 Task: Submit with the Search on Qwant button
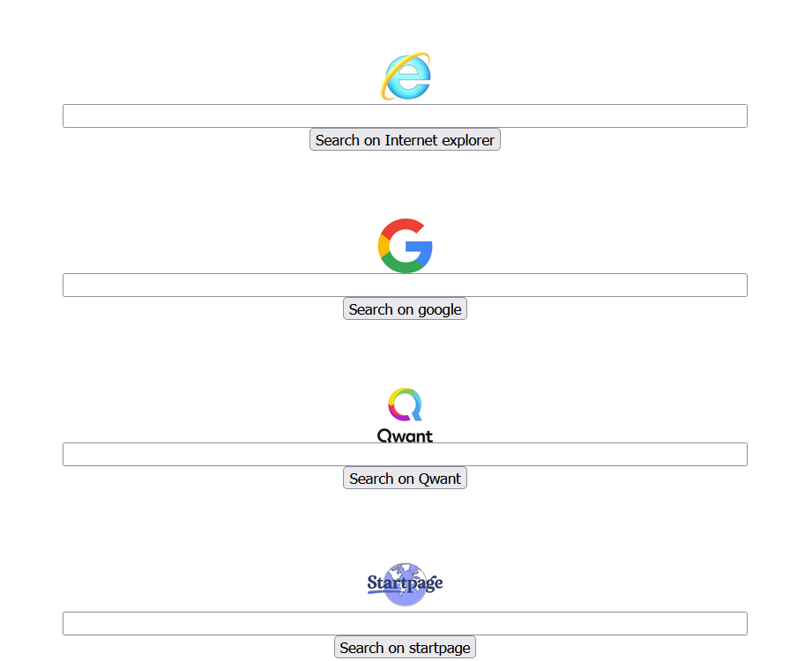(x=405, y=479)
